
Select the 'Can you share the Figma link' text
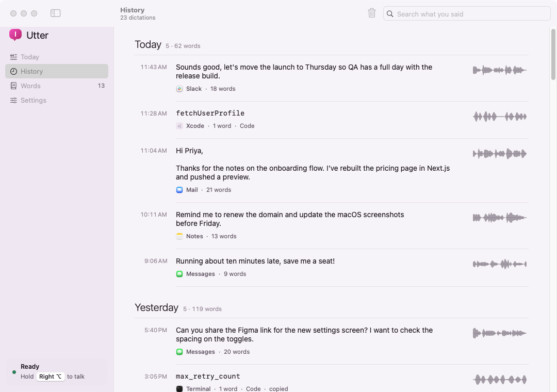(304, 334)
